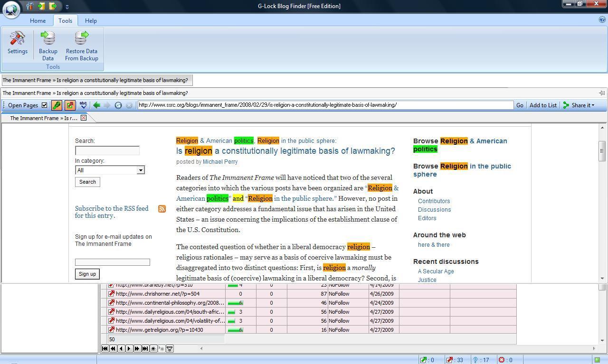Open the Michael Perry author link
This screenshot has height=364, width=608.
tap(220, 162)
